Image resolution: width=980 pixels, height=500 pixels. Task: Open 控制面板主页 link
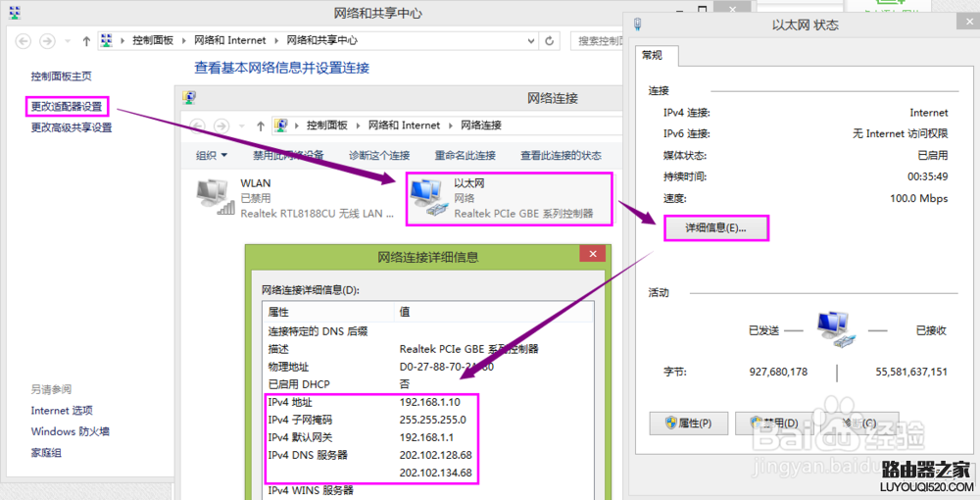tap(61, 76)
